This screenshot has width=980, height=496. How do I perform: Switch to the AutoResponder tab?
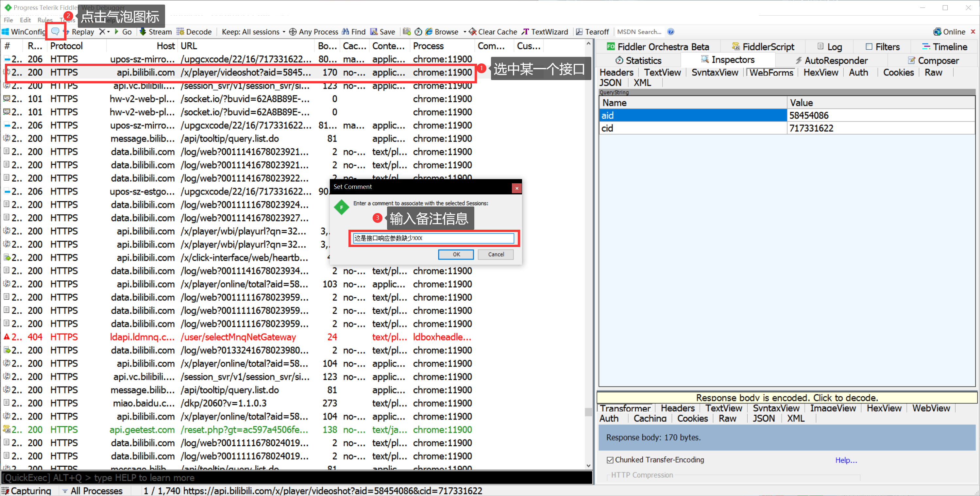tap(832, 60)
